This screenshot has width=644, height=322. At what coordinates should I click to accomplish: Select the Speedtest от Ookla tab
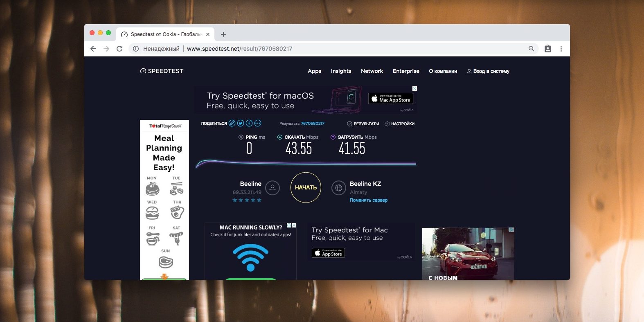click(x=165, y=34)
